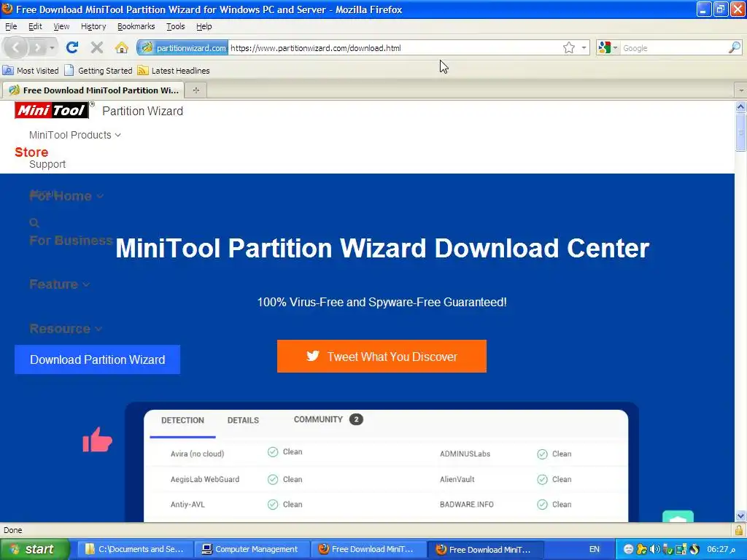Open the Tools menu

tap(175, 26)
